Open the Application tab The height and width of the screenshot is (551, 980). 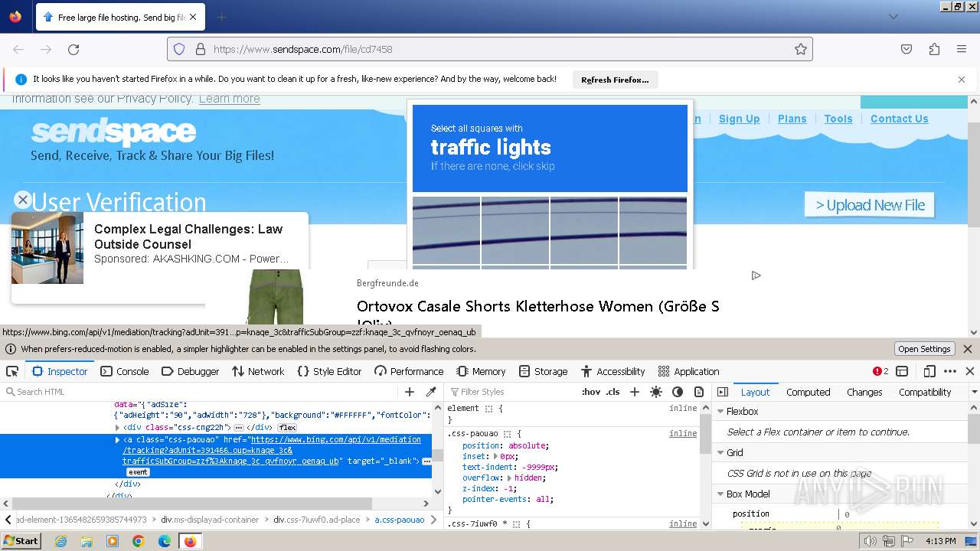click(x=688, y=371)
